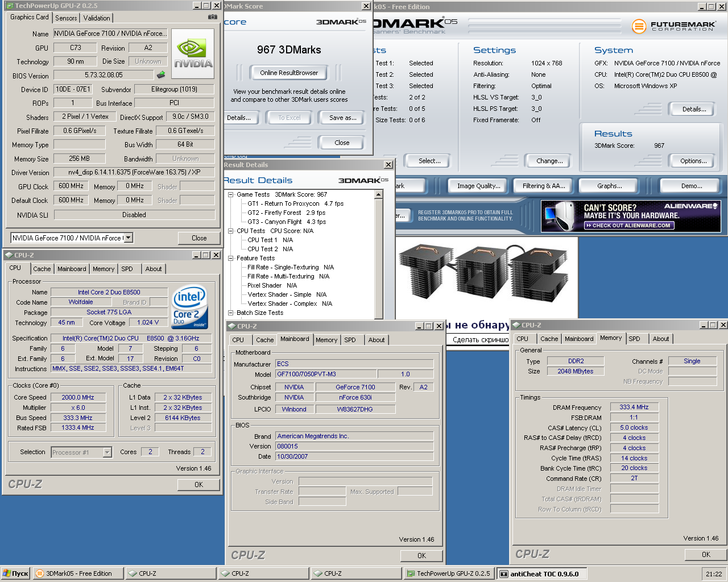Open the Graphs... button
Image resolution: width=728 pixels, height=582 pixels.
[x=609, y=186]
